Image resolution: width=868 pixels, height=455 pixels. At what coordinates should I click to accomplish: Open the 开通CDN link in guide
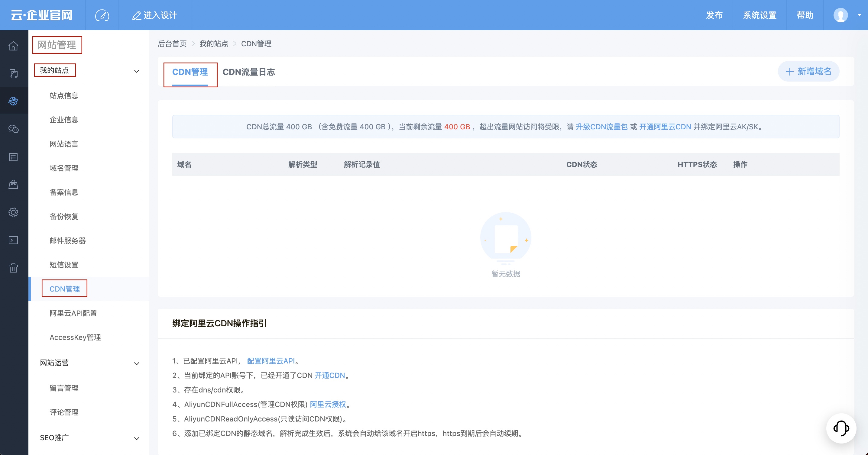329,375
